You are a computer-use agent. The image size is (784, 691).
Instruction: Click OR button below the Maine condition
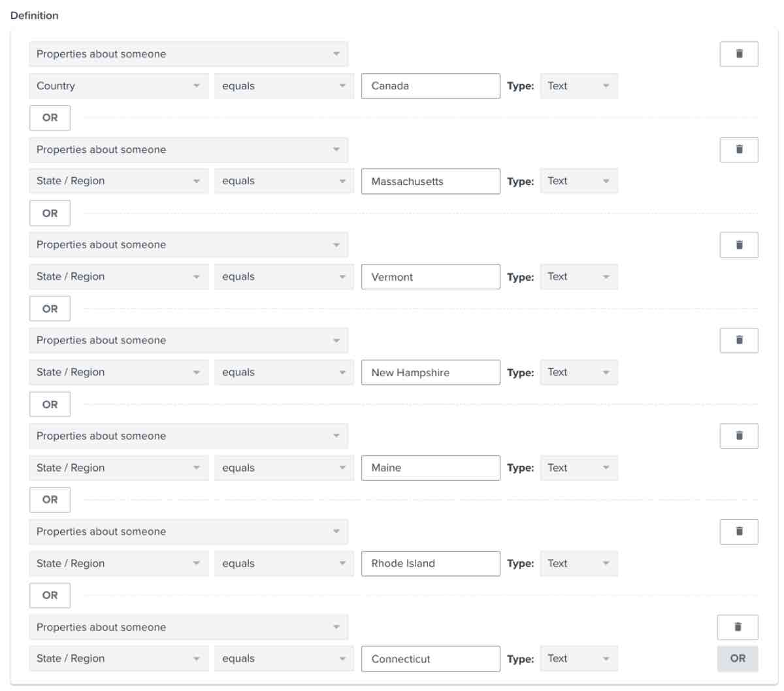coord(50,500)
